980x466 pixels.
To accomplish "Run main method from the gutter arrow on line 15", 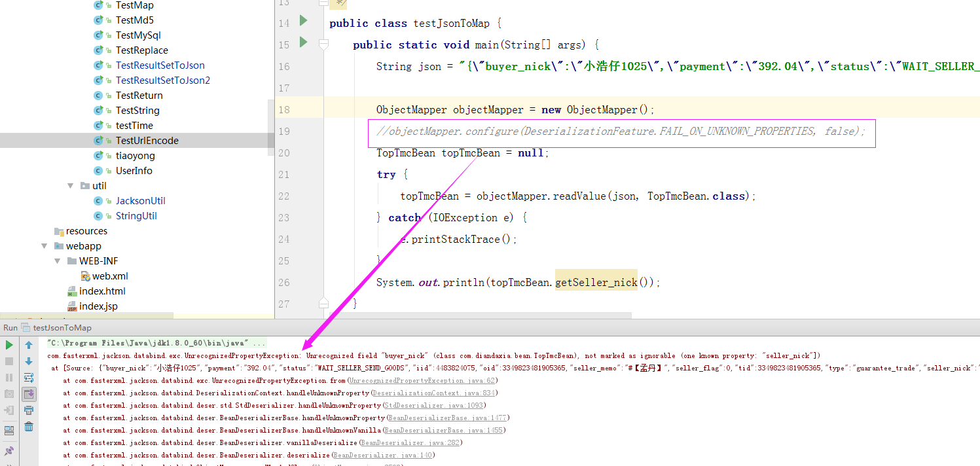I will click(x=303, y=44).
